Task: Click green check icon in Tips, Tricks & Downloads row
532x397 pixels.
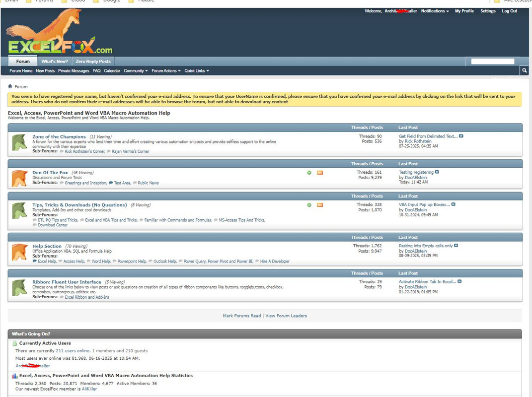Action: coord(309,205)
